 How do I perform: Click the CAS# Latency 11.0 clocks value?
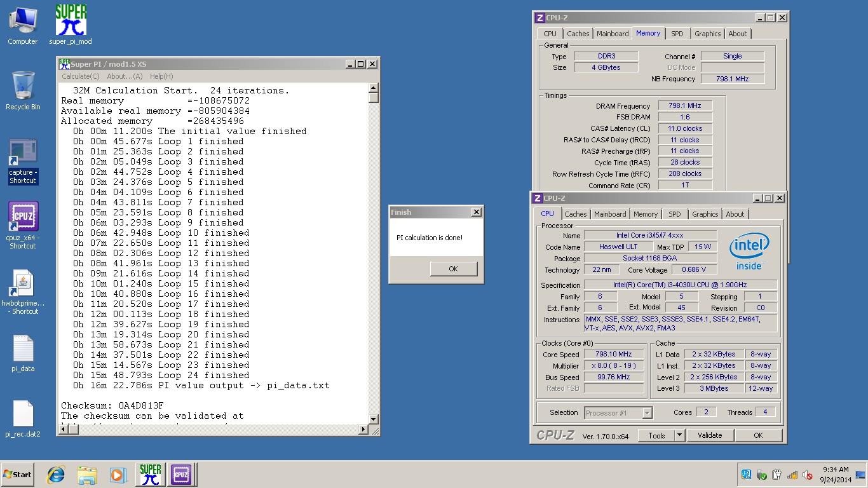pos(684,128)
